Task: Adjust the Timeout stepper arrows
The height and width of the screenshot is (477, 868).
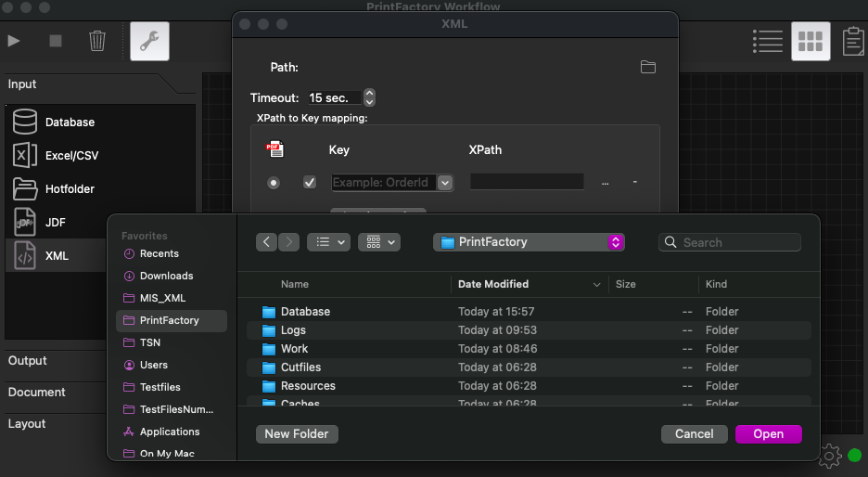Action: pos(369,97)
